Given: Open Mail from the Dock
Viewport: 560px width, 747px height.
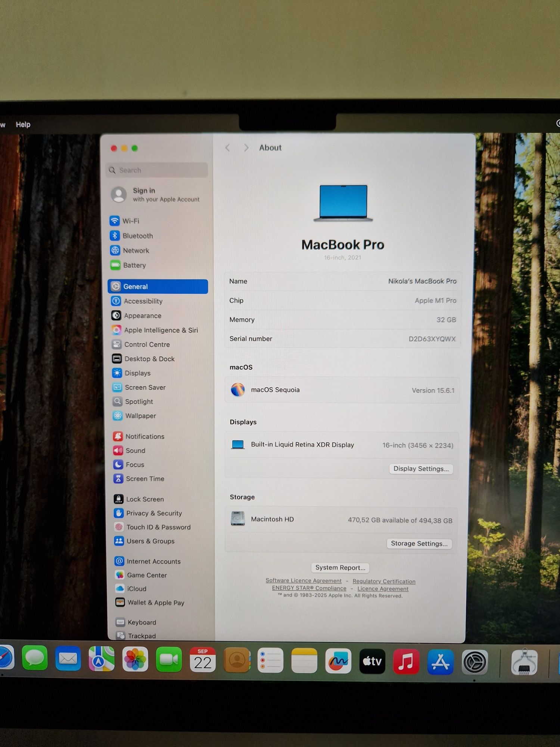Looking at the screenshot, I should (68, 658).
